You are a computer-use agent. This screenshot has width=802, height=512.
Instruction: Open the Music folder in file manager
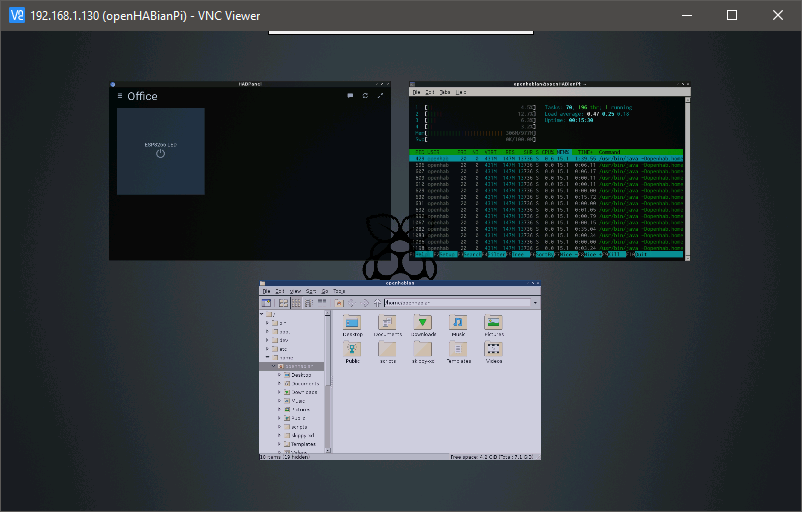(x=458, y=322)
